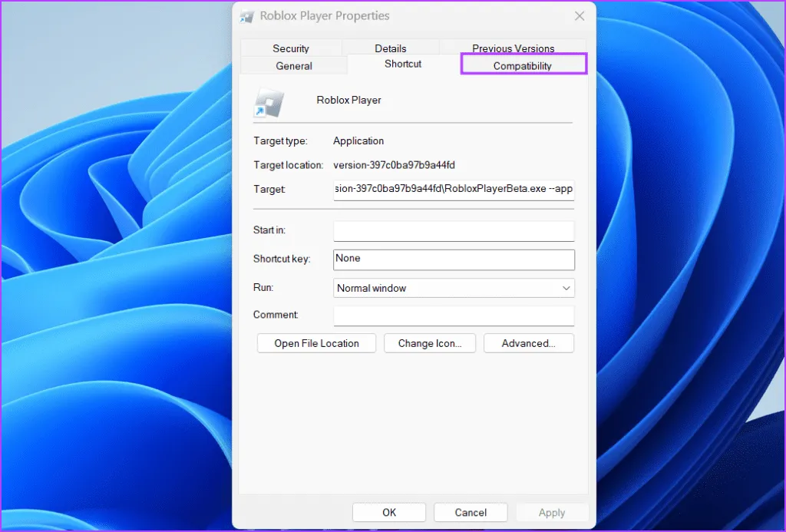Switch to the Security tab
The height and width of the screenshot is (532, 786).
(291, 48)
